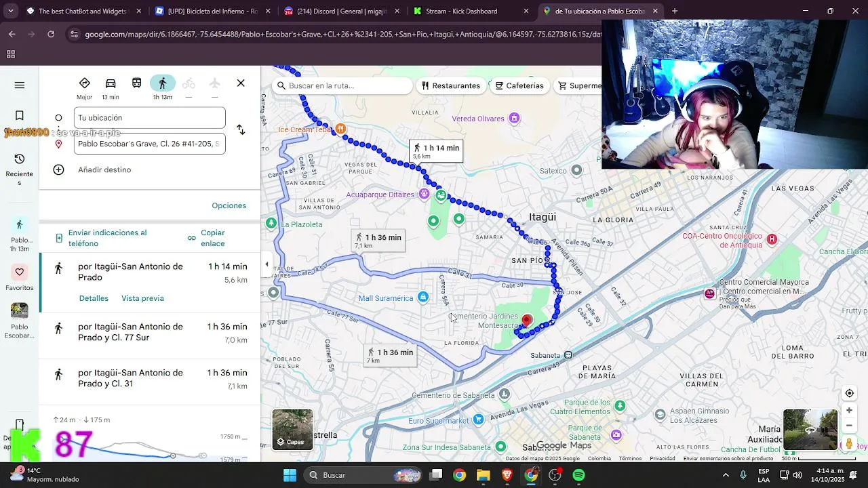Zoom in on the map

[849, 410]
